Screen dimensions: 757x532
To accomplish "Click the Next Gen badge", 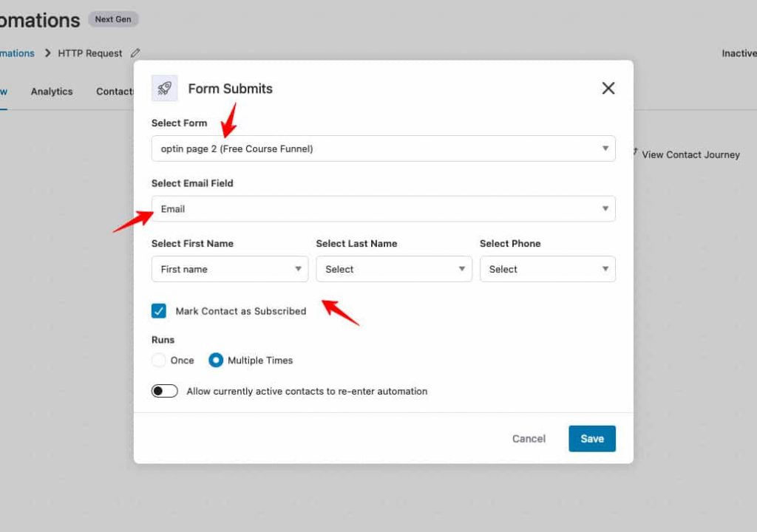I will [x=113, y=19].
